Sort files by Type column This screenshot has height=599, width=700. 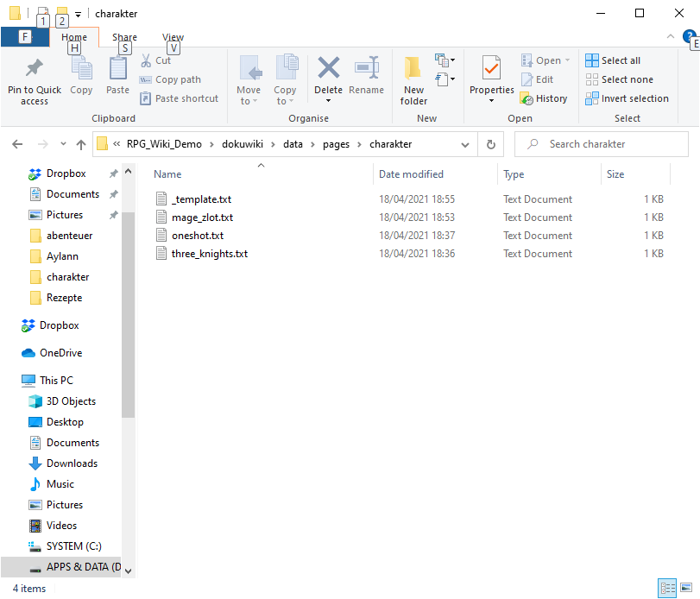[514, 174]
